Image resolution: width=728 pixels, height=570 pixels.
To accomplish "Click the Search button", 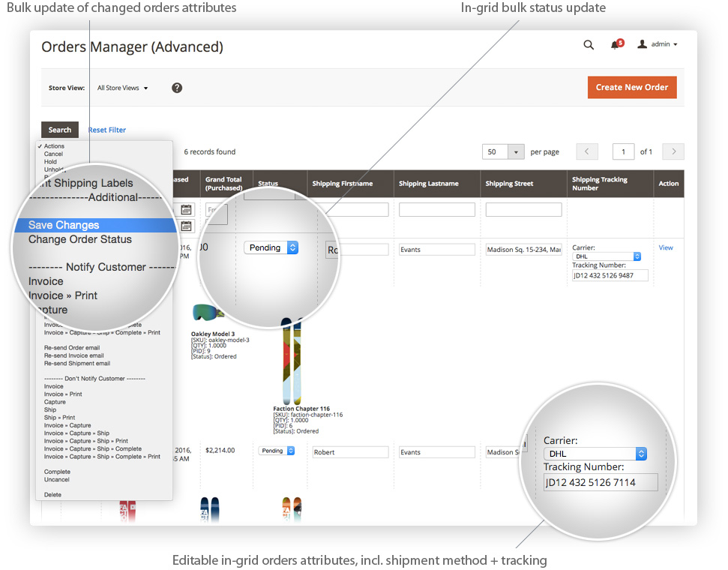I will coord(60,130).
